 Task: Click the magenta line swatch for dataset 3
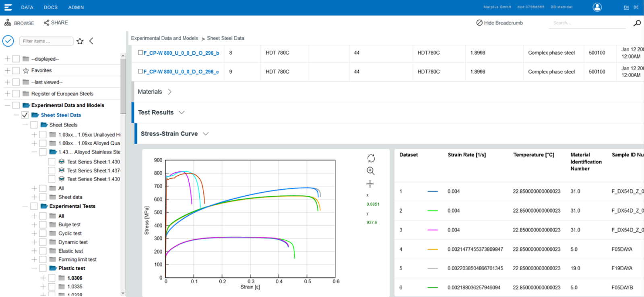[x=432, y=230]
